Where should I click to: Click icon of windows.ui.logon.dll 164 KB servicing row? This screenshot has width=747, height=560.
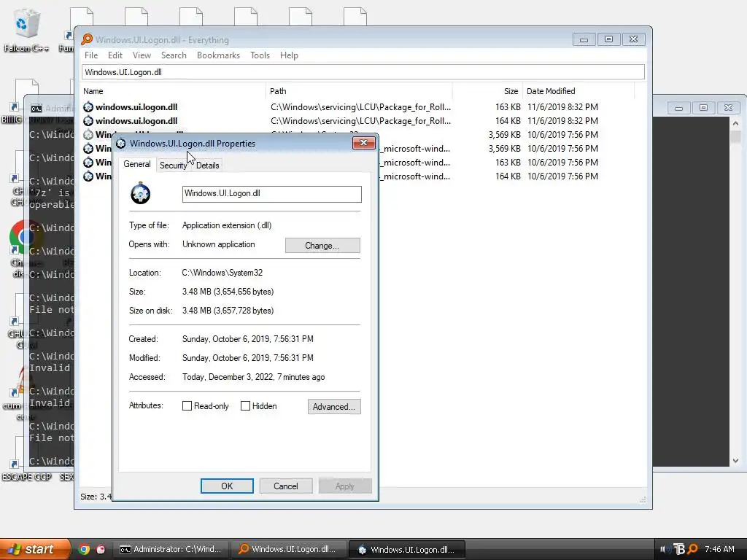click(88, 121)
